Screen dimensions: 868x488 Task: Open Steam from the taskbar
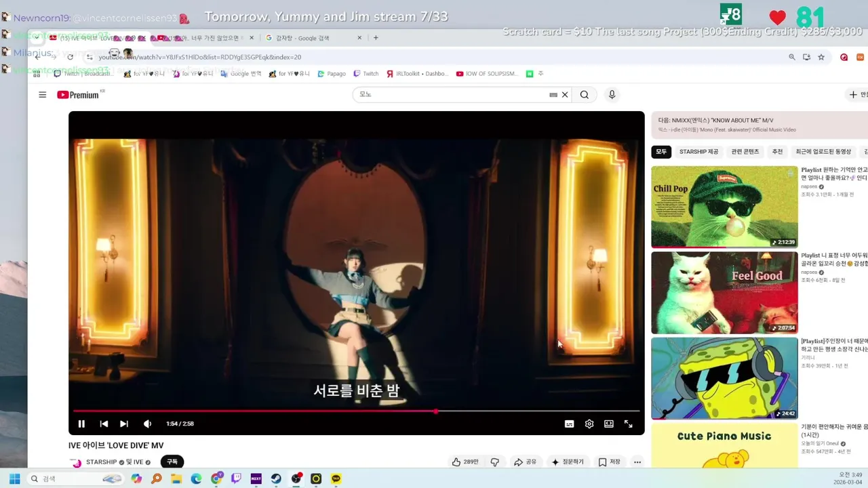[276, 479]
